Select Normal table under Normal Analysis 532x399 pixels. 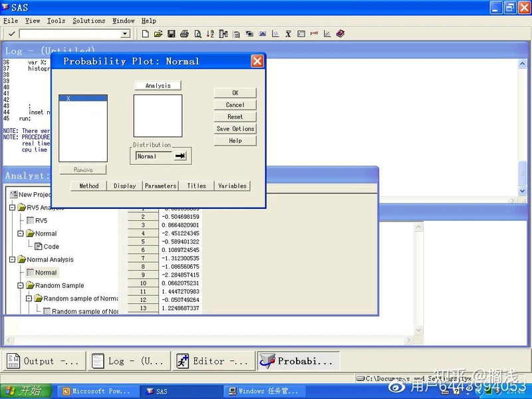pyautogui.click(x=42, y=273)
